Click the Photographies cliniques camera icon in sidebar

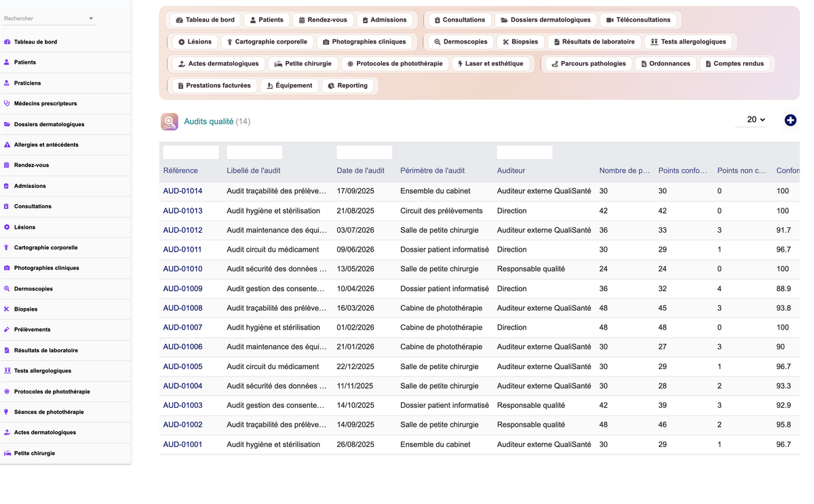click(x=7, y=268)
